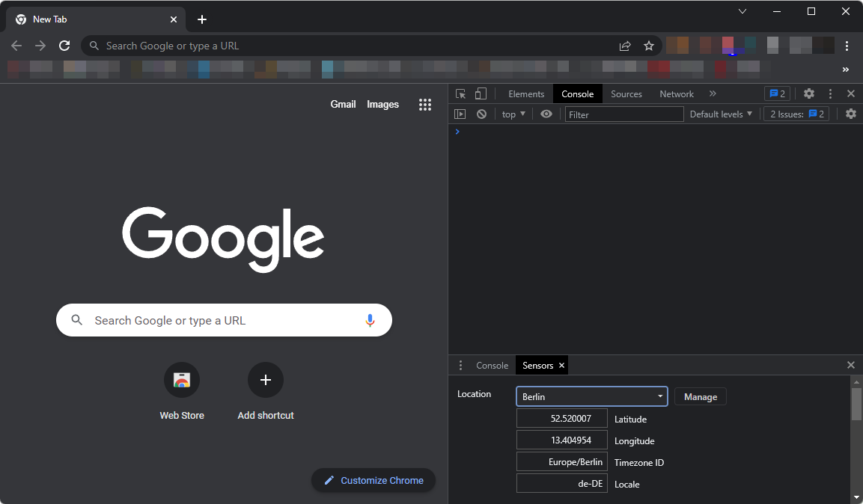The image size is (863, 504).
Task: Show the console sidebar
Action: 460,114
